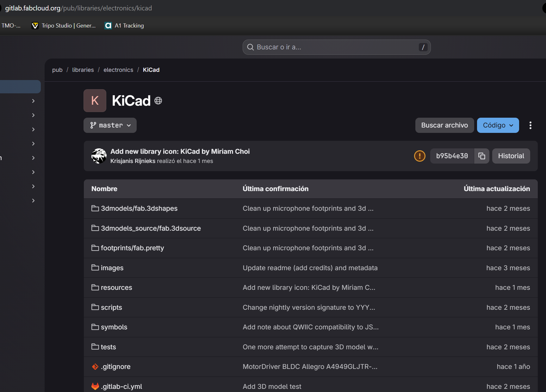Viewport: 546px width, 392px height.
Task: Expand the first sidebar chevron section
Action: click(33, 101)
